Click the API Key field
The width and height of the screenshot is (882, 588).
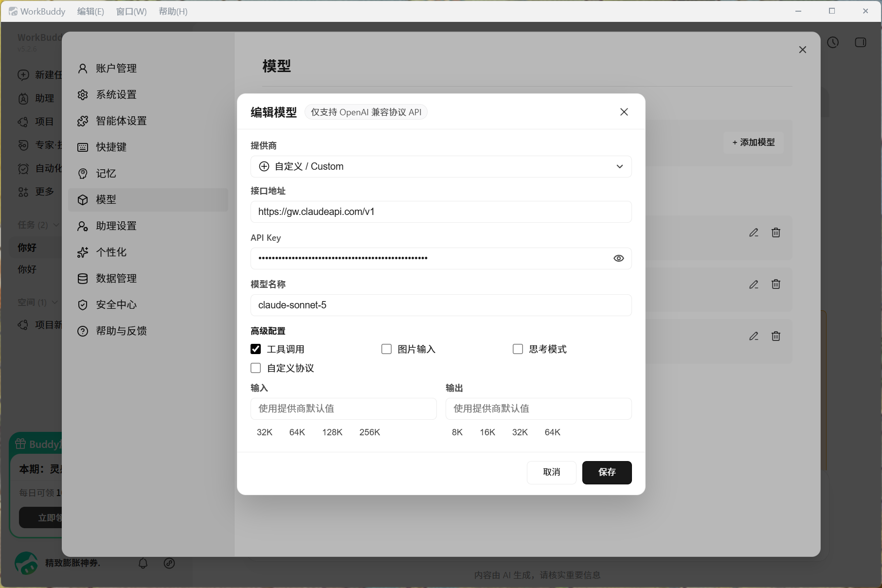click(x=441, y=258)
